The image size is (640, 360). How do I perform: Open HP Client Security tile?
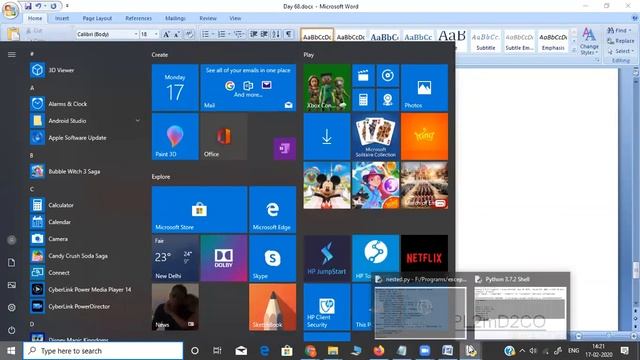click(x=327, y=307)
